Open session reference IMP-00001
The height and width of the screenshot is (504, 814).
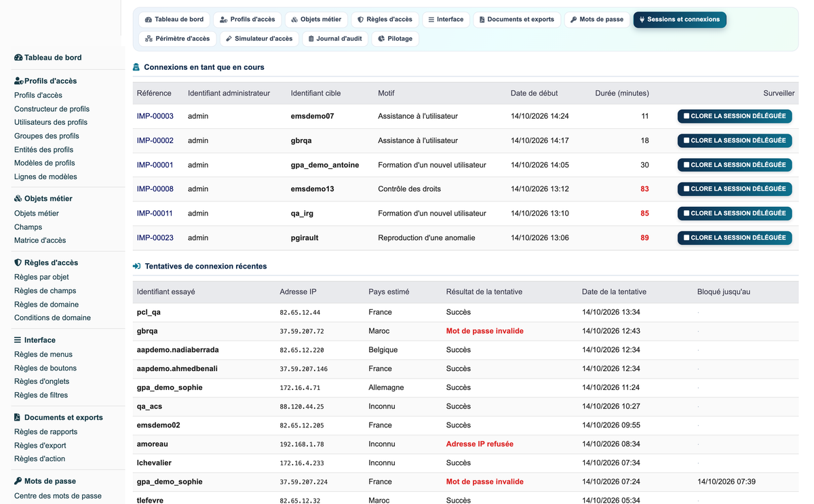[x=155, y=165]
